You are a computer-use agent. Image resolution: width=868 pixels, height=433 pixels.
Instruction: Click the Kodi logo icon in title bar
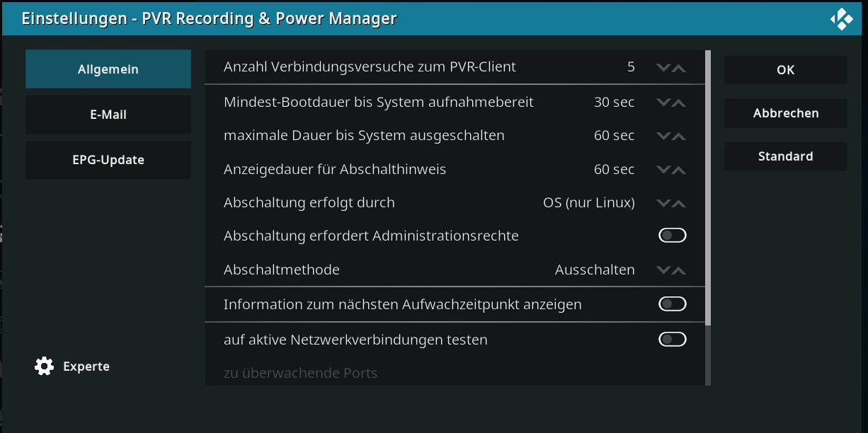click(842, 18)
